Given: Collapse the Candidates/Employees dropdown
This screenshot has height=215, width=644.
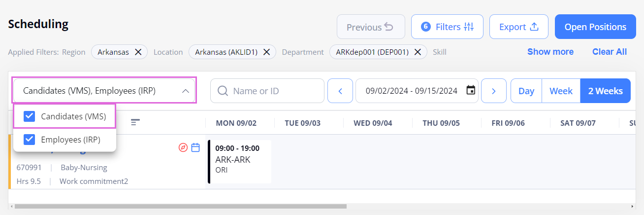Looking at the screenshot, I should point(186,91).
